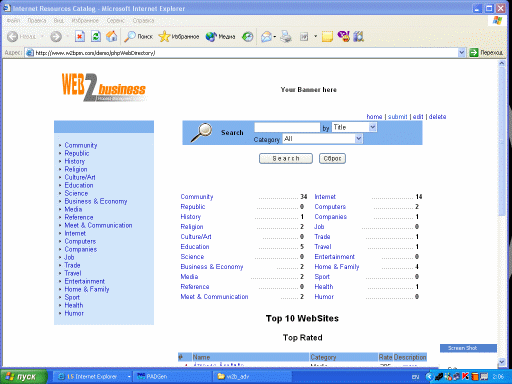The image size is (512, 384).
Task: Open the Справка menu
Action: (143, 21)
